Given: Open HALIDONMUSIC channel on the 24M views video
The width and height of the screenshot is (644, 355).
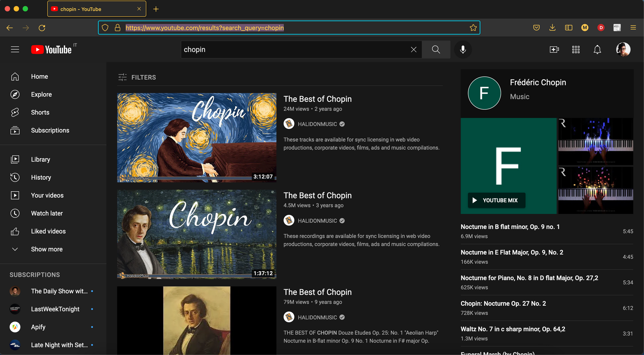Looking at the screenshot, I should click(x=317, y=124).
